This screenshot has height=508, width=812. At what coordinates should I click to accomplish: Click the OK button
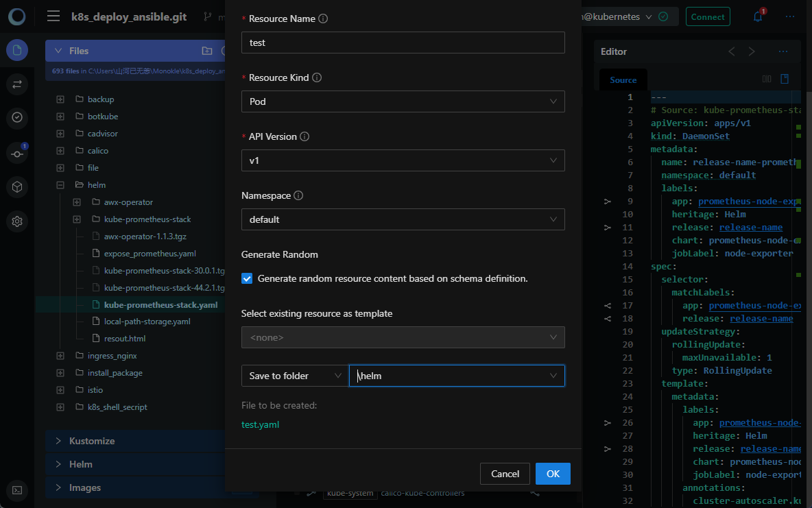553,474
